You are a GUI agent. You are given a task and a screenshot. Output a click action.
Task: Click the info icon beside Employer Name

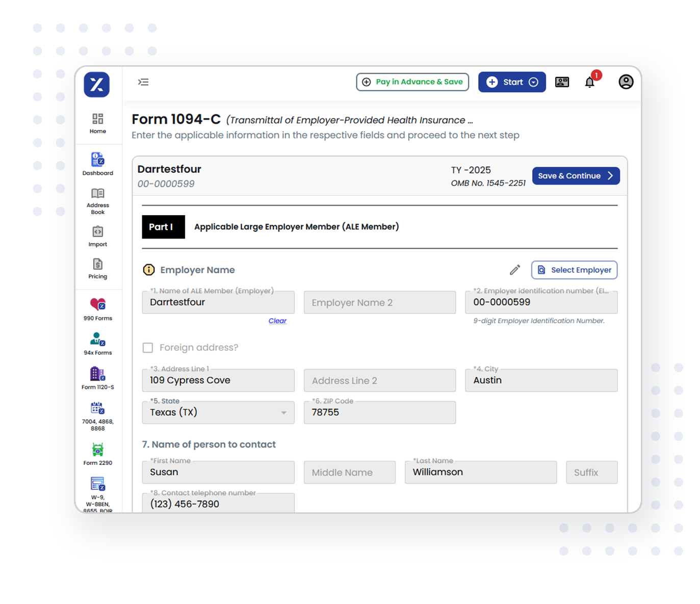click(148, 270)
